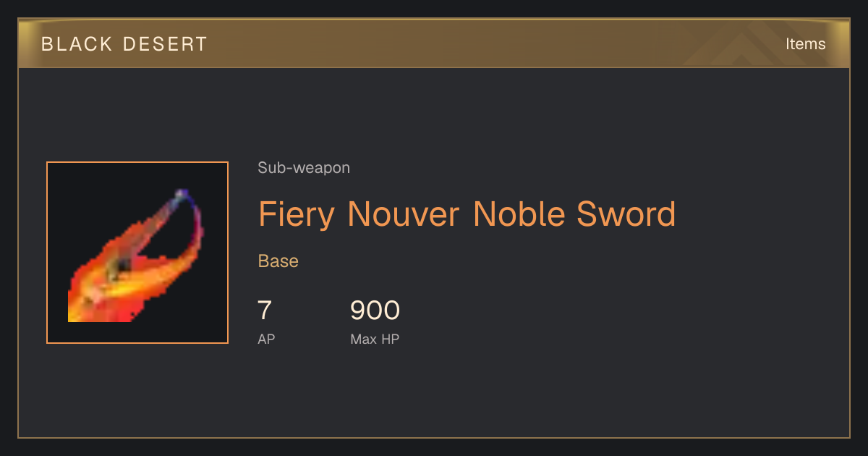
Task: Click the Fiery Nouver Noble Sword title
Action: (x=467, y=214)
